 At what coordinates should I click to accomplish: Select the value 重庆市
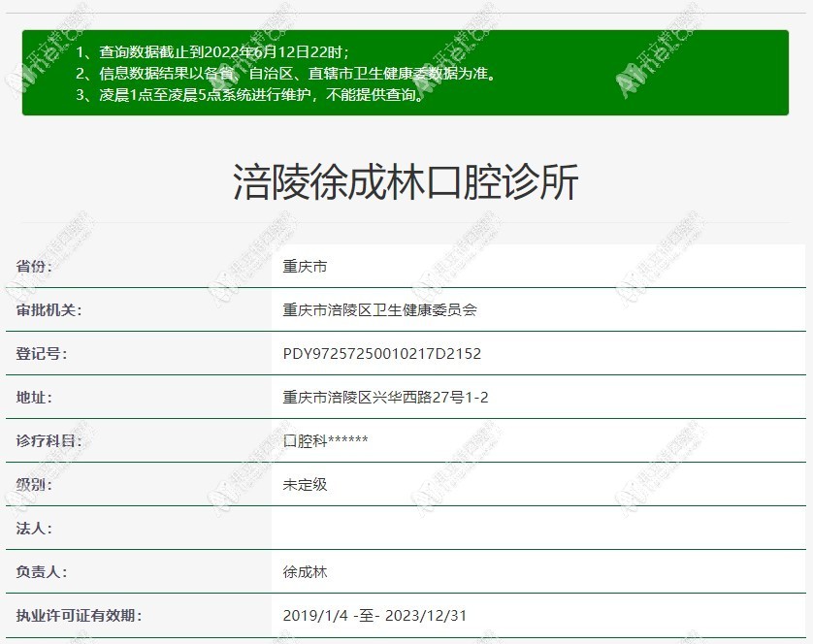point(305,267)
